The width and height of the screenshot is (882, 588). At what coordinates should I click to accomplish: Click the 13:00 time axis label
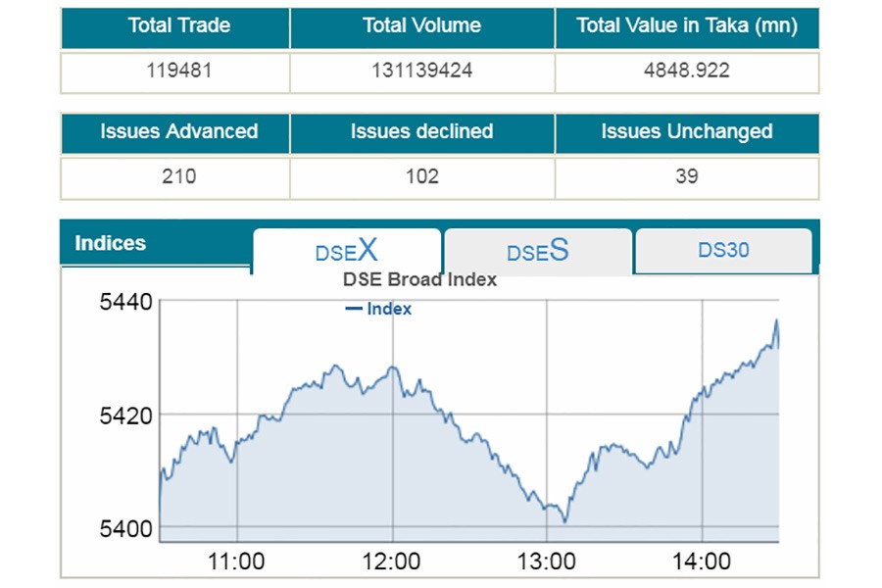(546, 562)
